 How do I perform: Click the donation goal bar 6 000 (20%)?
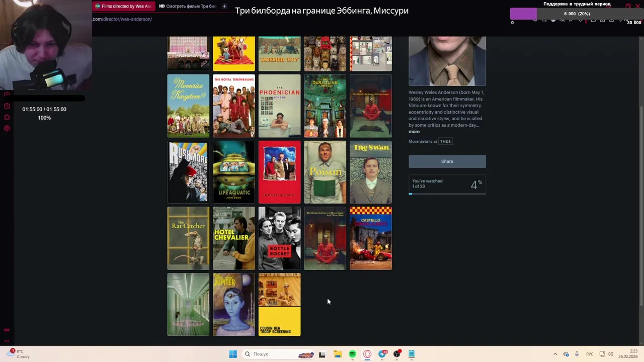[577, 14]
